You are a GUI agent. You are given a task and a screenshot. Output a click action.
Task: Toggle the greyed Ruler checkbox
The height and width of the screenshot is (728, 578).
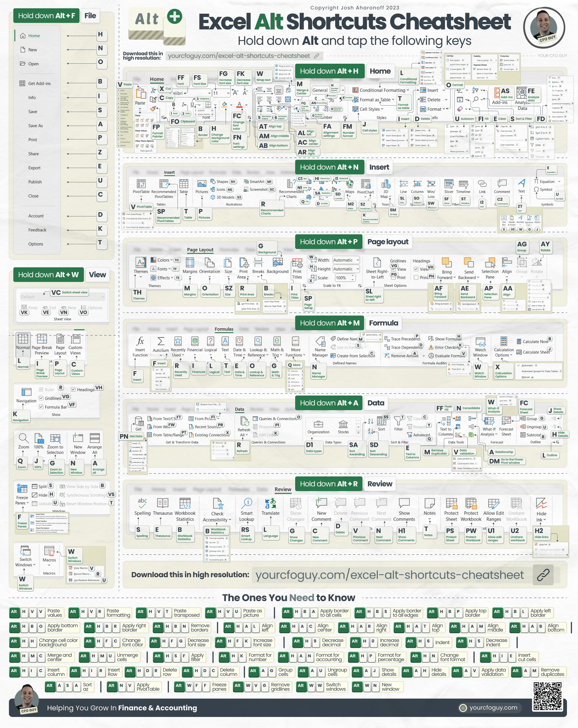click(x=41, y=389)
